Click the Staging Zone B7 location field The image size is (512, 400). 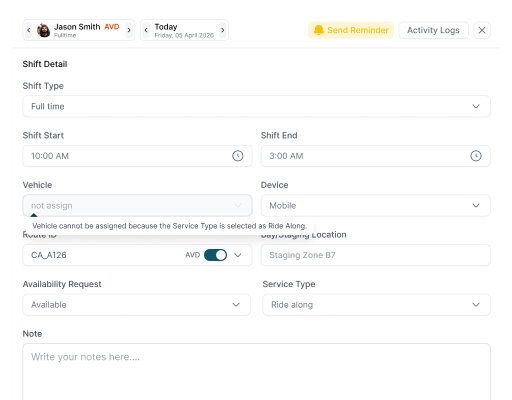coord(376,255)
